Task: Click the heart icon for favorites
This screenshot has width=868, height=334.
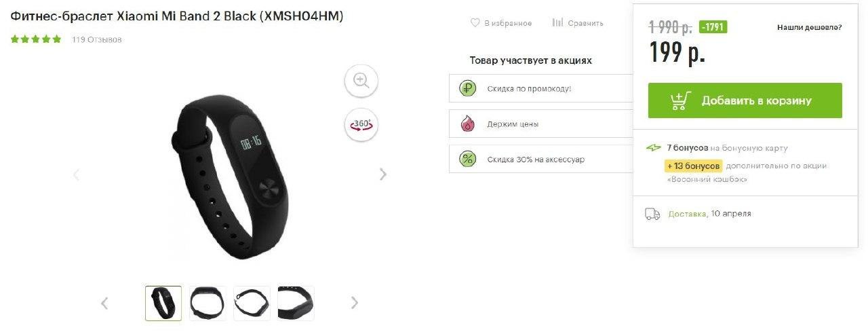Action: tap(475, 23)
